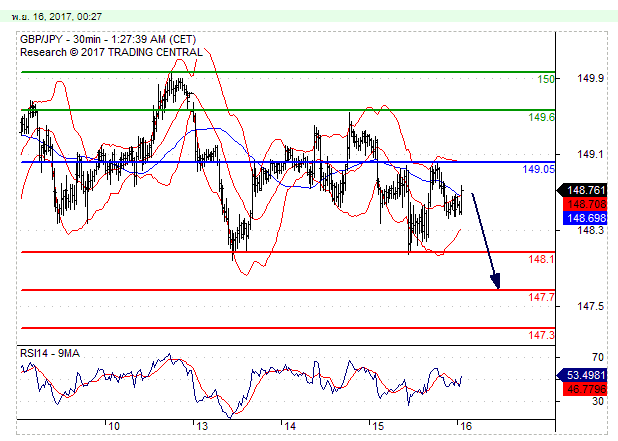Click the red 147.7 support label

pos(541,297)
